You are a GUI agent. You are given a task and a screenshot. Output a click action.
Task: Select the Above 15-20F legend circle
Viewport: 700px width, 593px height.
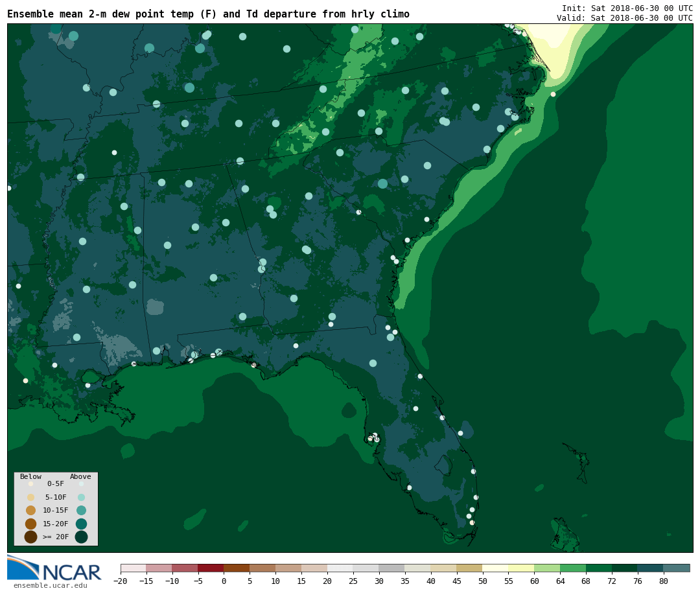click(81, 524)
